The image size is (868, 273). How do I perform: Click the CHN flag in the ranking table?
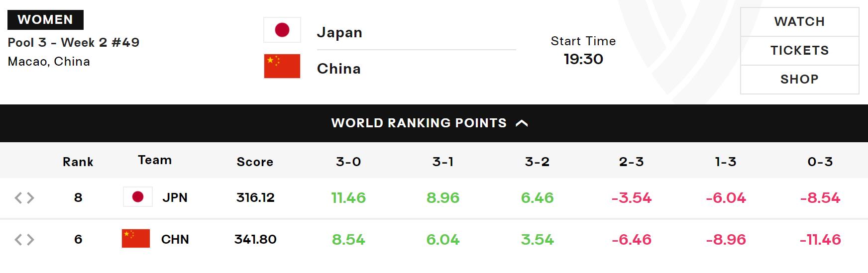tap(136, 239)
